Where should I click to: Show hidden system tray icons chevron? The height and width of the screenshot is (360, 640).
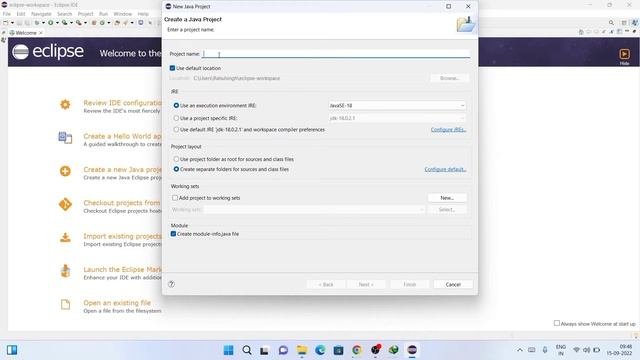520,350
